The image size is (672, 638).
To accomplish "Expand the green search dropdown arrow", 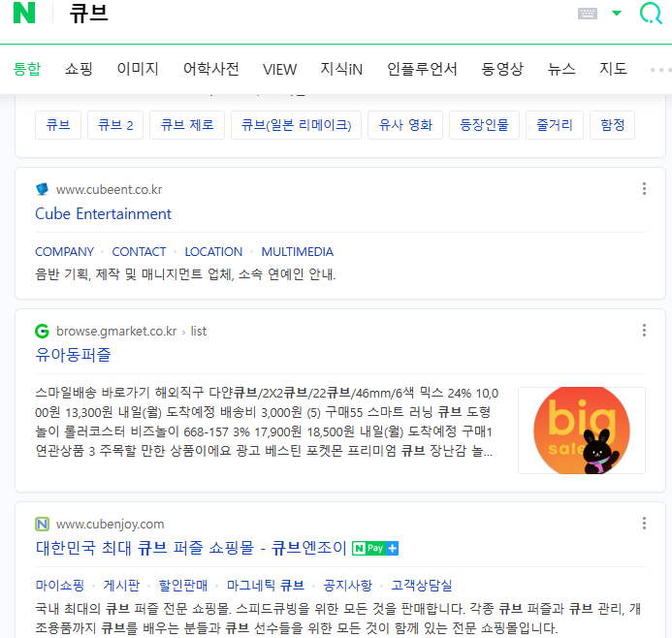I will (617, 14).
